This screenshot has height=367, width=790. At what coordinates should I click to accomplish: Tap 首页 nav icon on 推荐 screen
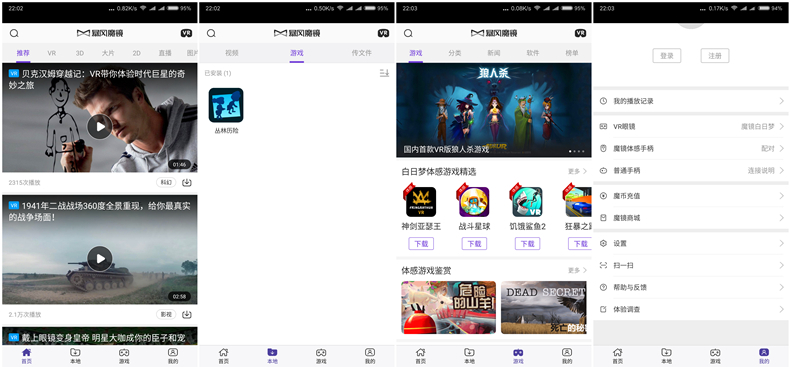coord(26,355)
